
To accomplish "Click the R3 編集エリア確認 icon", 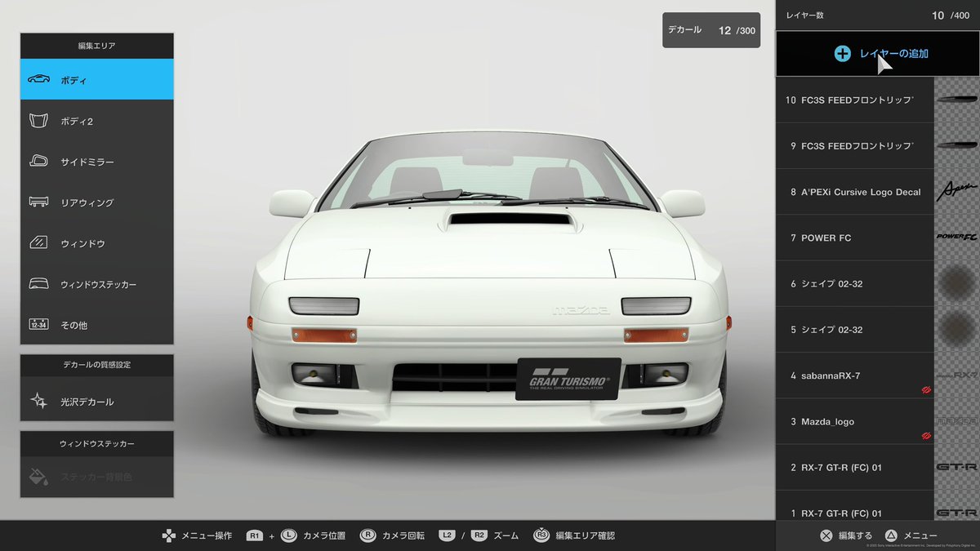I will pos(541,536).
